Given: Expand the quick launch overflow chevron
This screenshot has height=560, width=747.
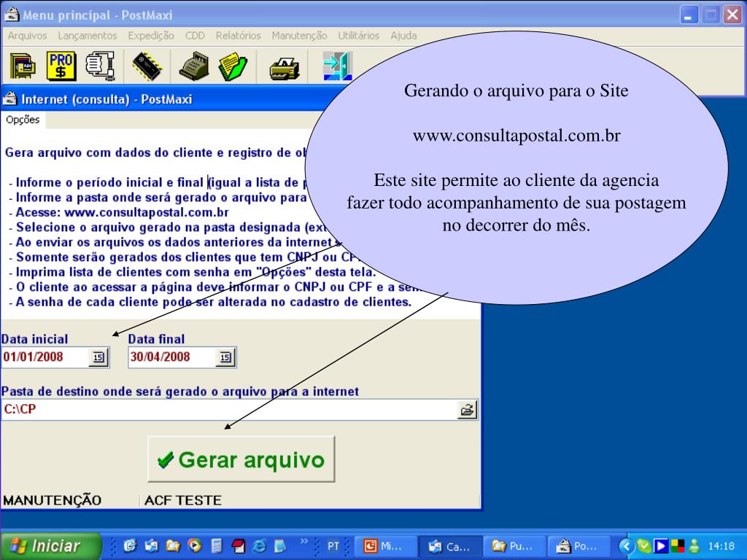Looking at the screenshot, I should click(303, 541).
